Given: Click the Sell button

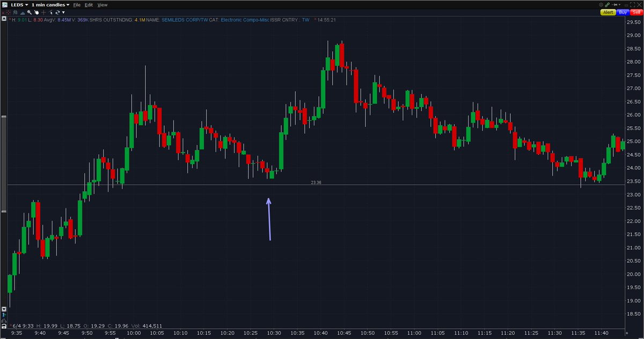Looking at the screenshot, I should click(636, 12).
